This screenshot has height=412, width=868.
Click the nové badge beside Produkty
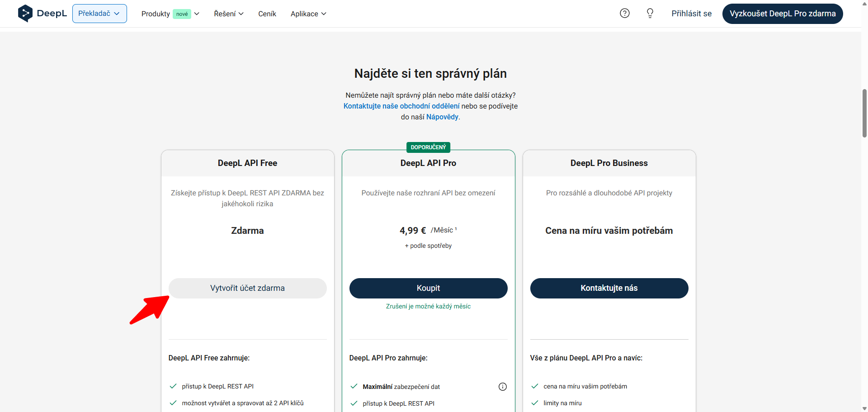[182, 14]
